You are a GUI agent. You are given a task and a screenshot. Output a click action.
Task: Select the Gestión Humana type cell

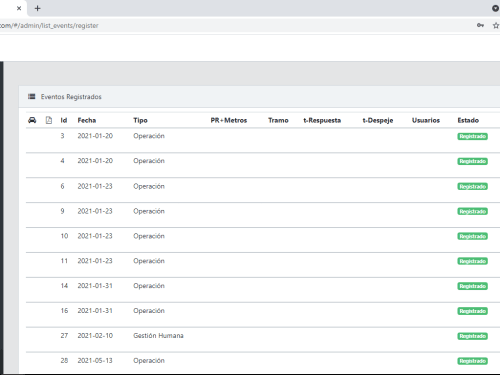tap(158, 336)
